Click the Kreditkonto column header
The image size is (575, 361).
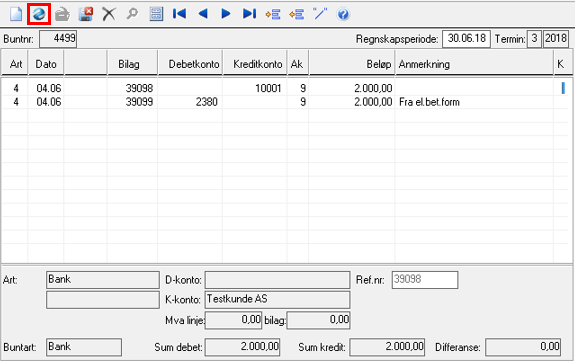point(255,64)
